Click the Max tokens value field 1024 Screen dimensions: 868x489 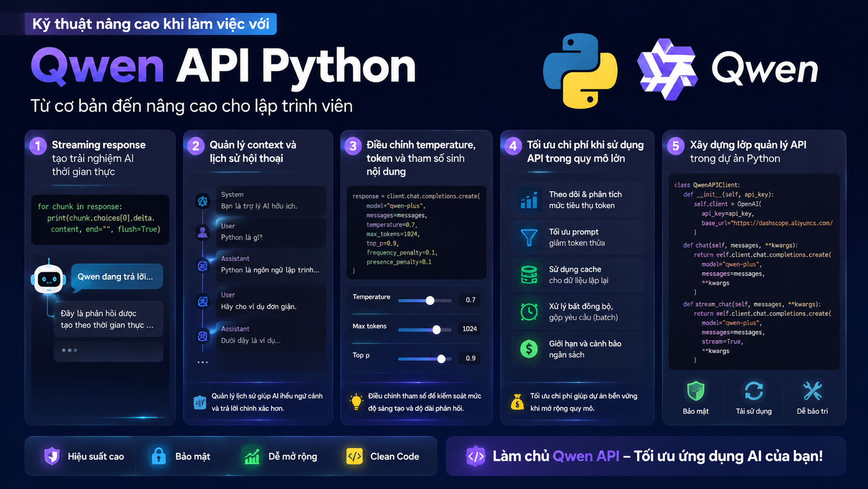click(470, 329)
